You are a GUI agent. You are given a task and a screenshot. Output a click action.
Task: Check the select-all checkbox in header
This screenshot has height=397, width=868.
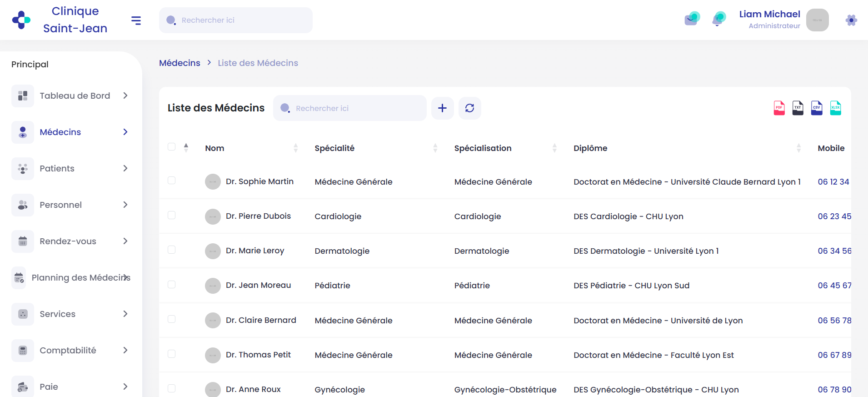(171, 147)
